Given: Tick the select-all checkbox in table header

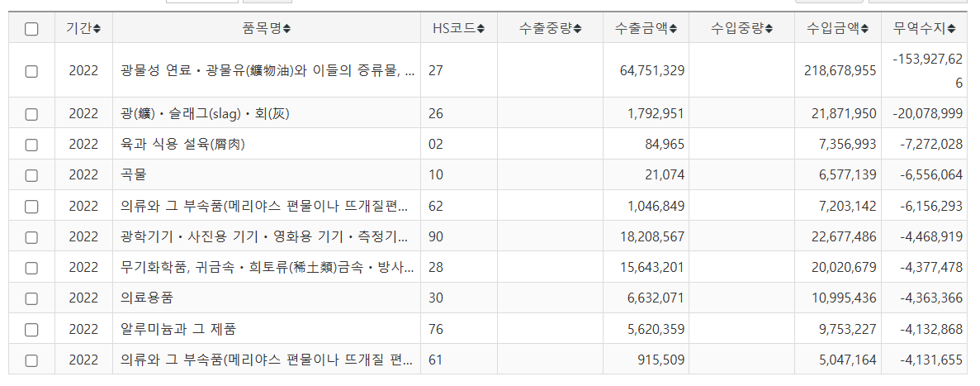Looking at the screenshot, I should point(31,29).
